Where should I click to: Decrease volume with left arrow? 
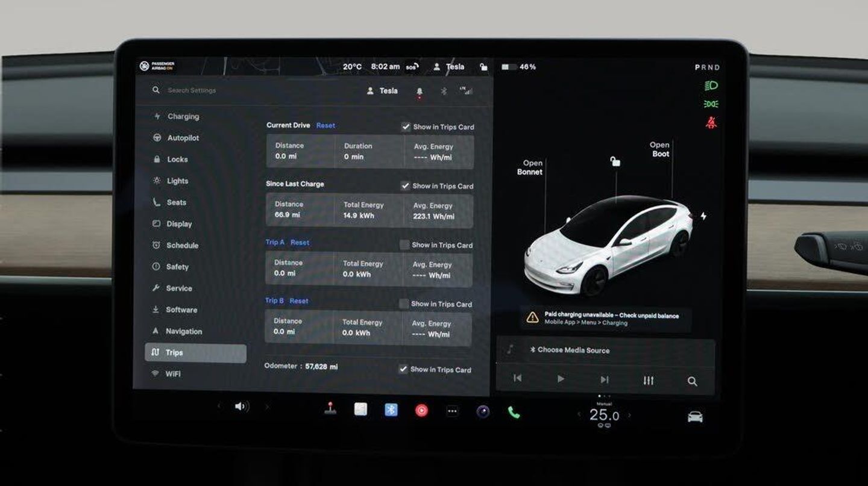click(x=219, y=407)
